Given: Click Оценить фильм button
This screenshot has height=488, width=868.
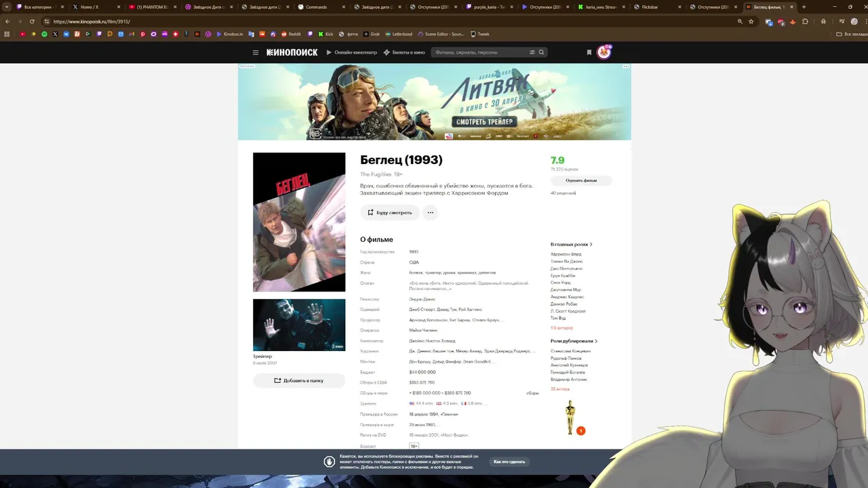Looking at the screenshot, I should pos(581,180).
